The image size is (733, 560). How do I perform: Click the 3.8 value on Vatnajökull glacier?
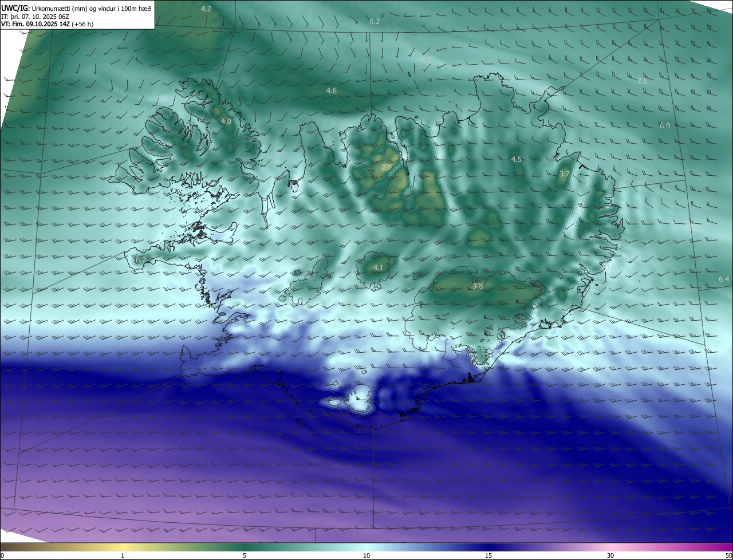tap(478, 286)
